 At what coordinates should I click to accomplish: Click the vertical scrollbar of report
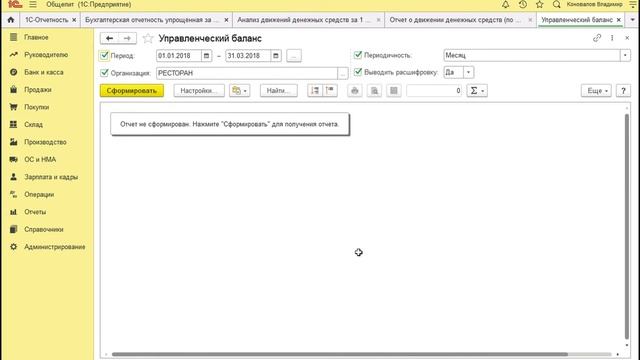click(627, 227)
